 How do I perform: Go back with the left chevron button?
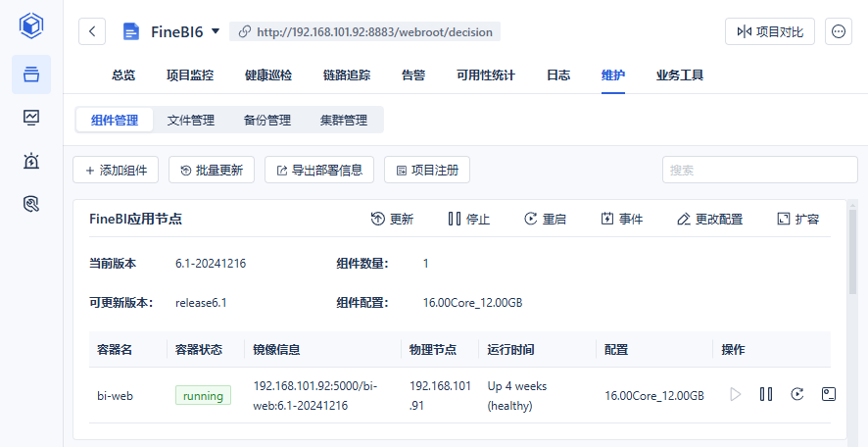[x=92, y=31]
